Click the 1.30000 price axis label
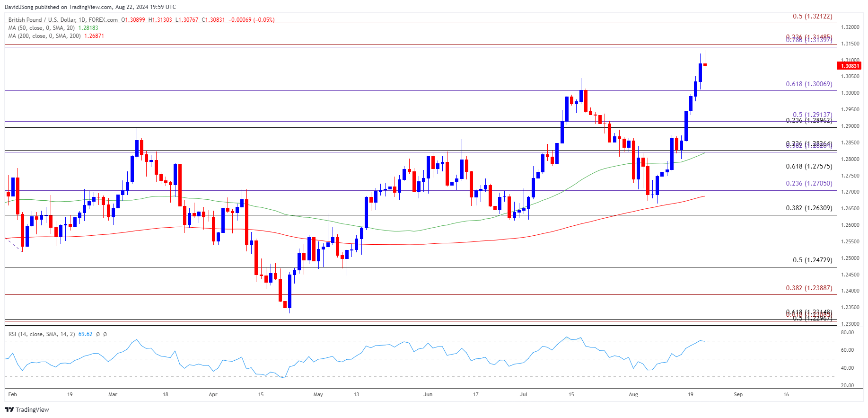This screenshot has width=868, height=418. click(850, 93)
